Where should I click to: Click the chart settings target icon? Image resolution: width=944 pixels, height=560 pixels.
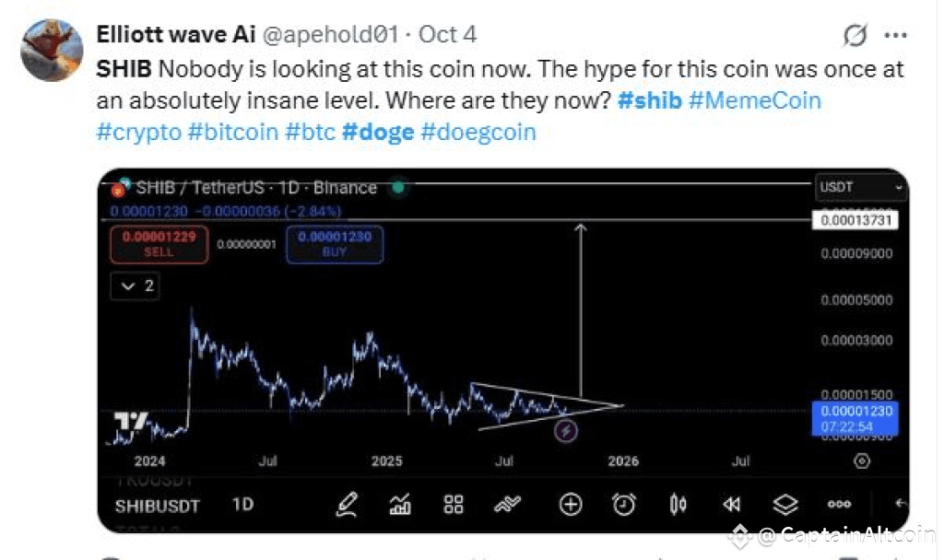862,461
